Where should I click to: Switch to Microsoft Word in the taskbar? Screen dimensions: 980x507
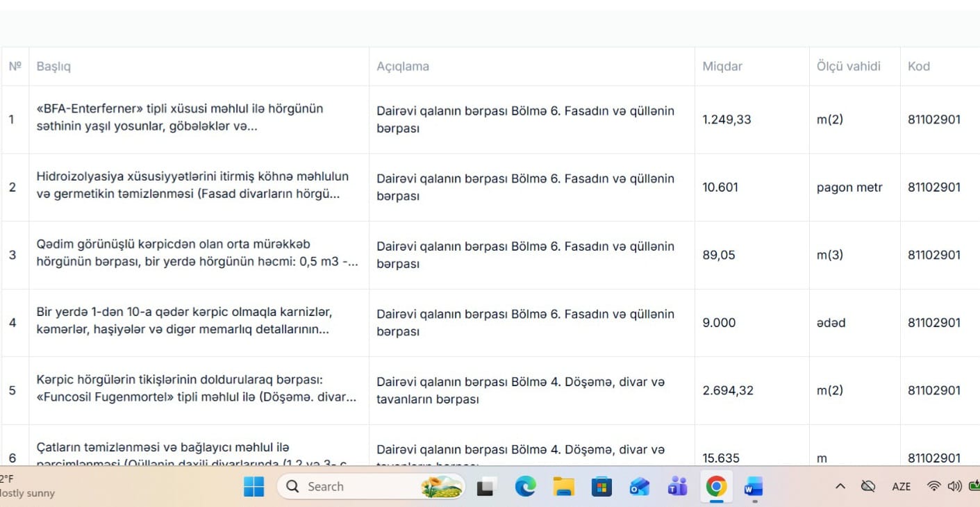(753, 486)
